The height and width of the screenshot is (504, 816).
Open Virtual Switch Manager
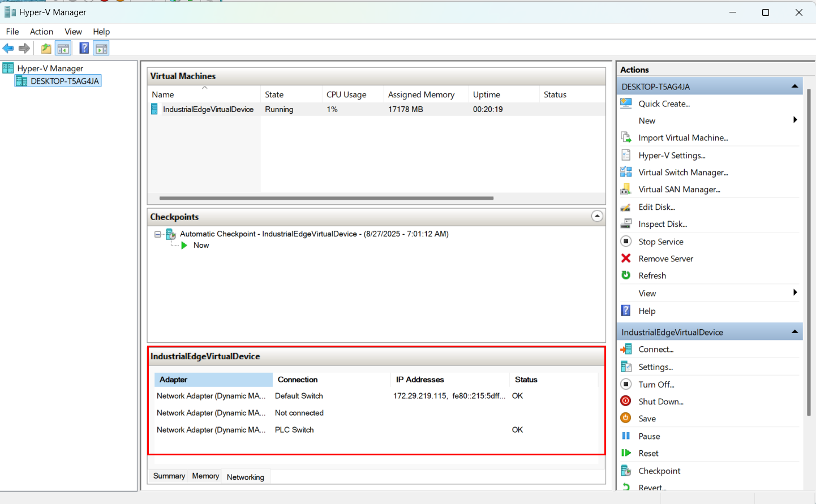683,172
